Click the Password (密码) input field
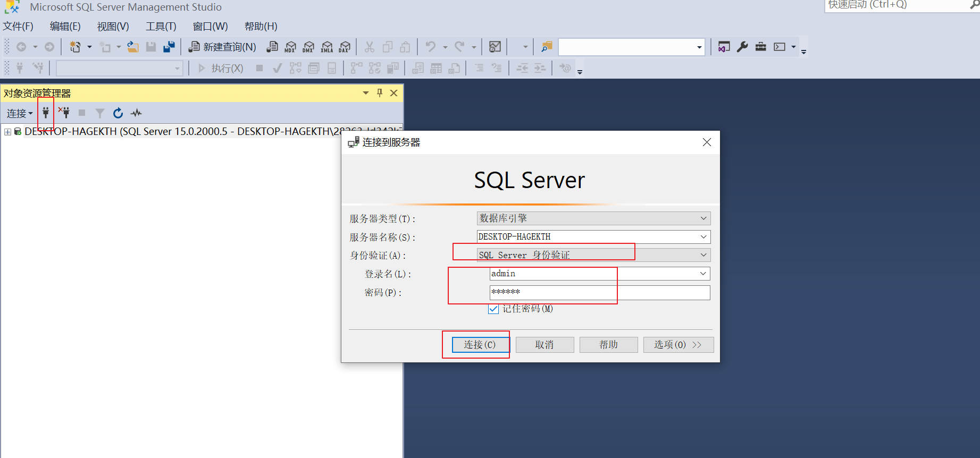Image resolution: width=980 pixels, height=458 pixels. (600, 293)
